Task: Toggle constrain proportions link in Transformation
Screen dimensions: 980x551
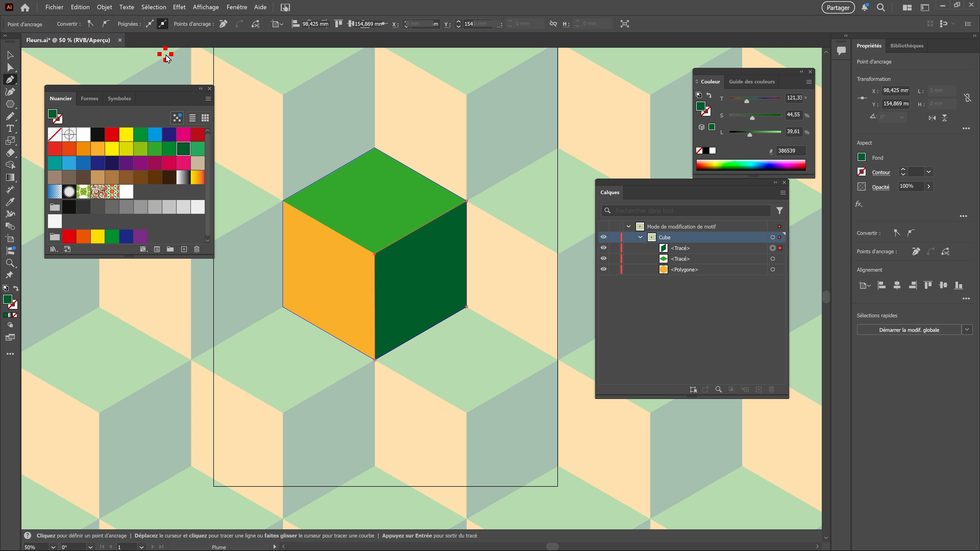Action: [x=967, y=98]
